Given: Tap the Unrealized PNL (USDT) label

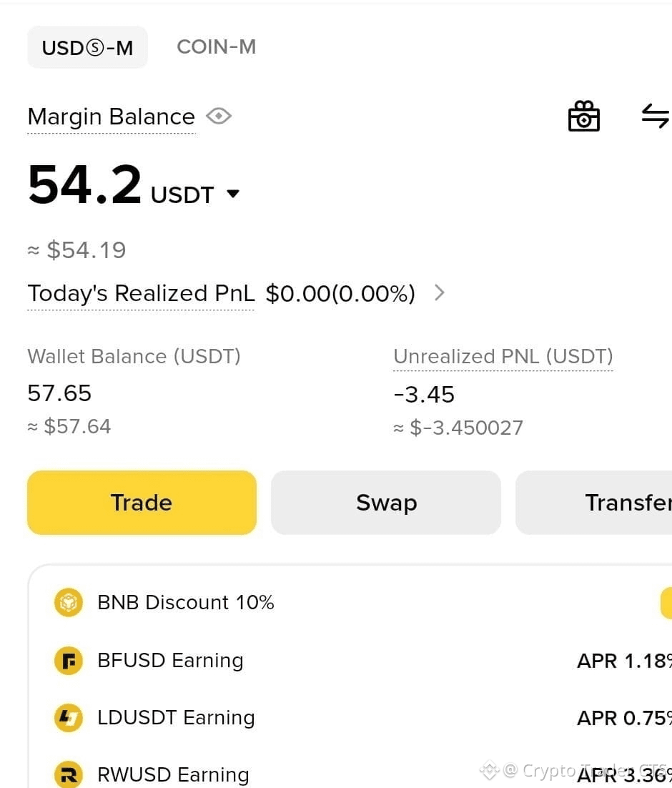Looking at the screenshot, I should pyautogui.click(x=503, y=356).
